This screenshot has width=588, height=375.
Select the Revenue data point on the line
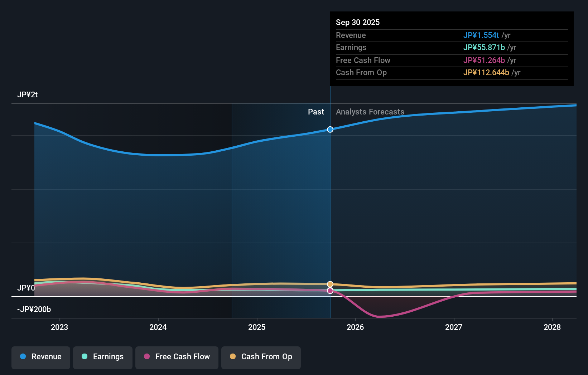pos(330,130)
